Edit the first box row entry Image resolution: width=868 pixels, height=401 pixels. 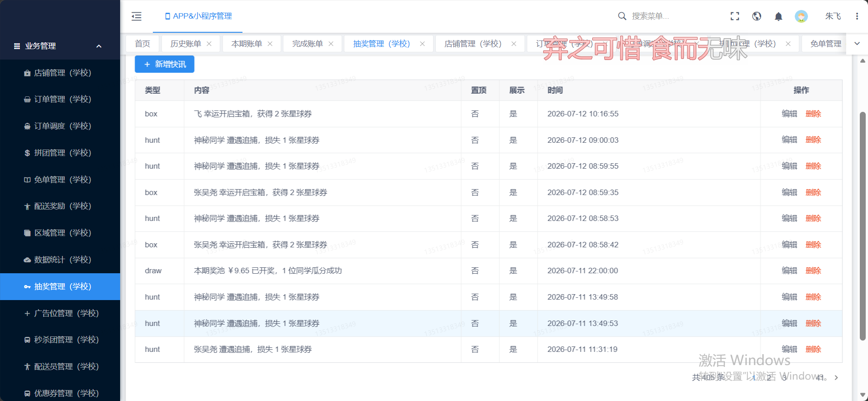(789, 114)
